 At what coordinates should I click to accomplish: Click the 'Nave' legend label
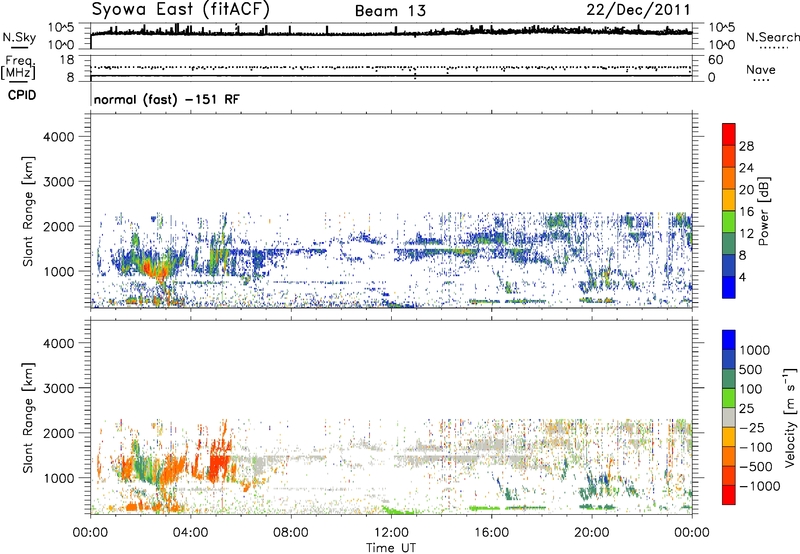(761, 69)
